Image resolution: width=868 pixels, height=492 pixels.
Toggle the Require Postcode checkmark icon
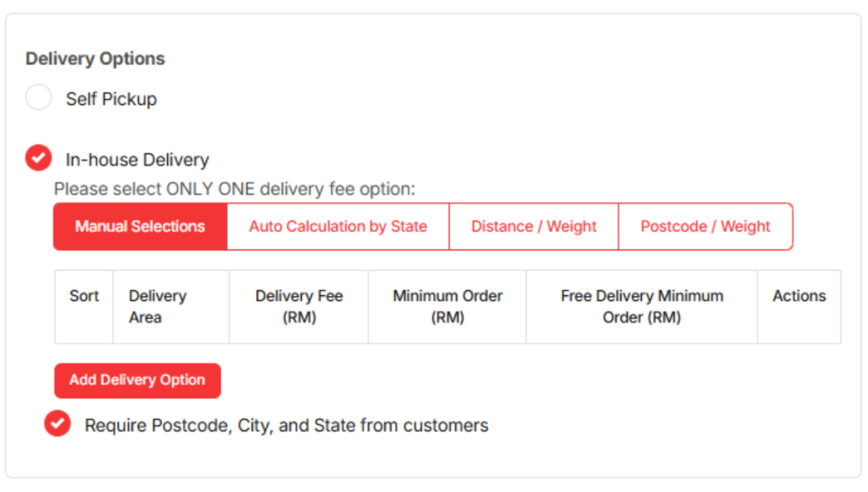point(58,423)
